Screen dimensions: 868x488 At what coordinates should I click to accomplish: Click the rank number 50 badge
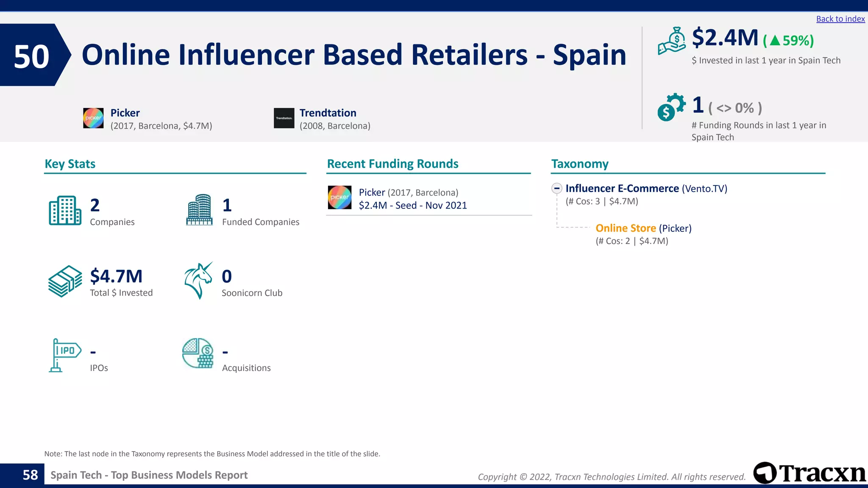click(31, 56)
